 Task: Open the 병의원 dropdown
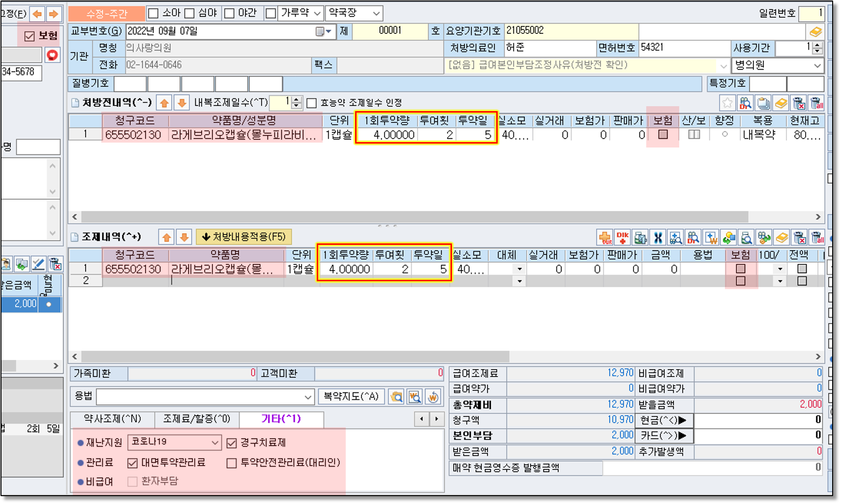click(x=817, y=65)
